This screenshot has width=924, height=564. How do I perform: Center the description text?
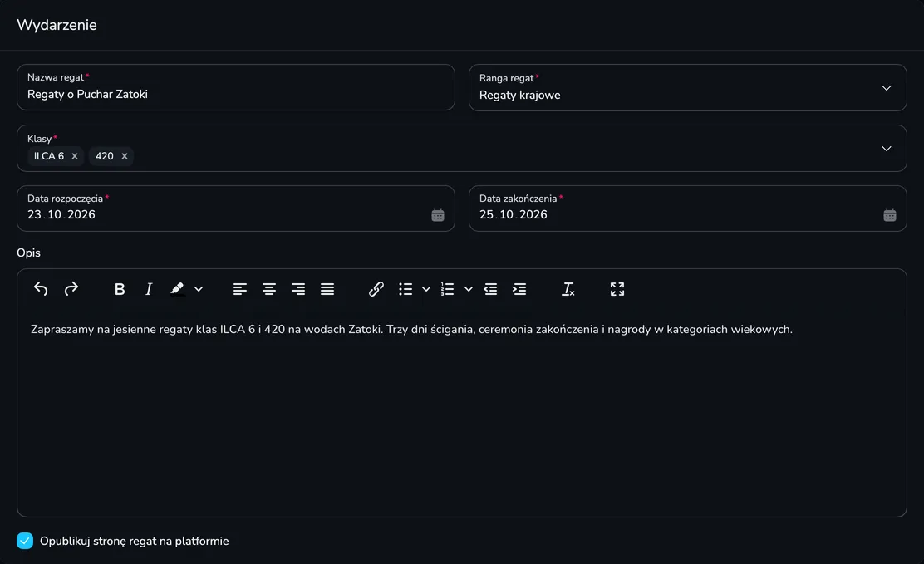tap(268, 289)
